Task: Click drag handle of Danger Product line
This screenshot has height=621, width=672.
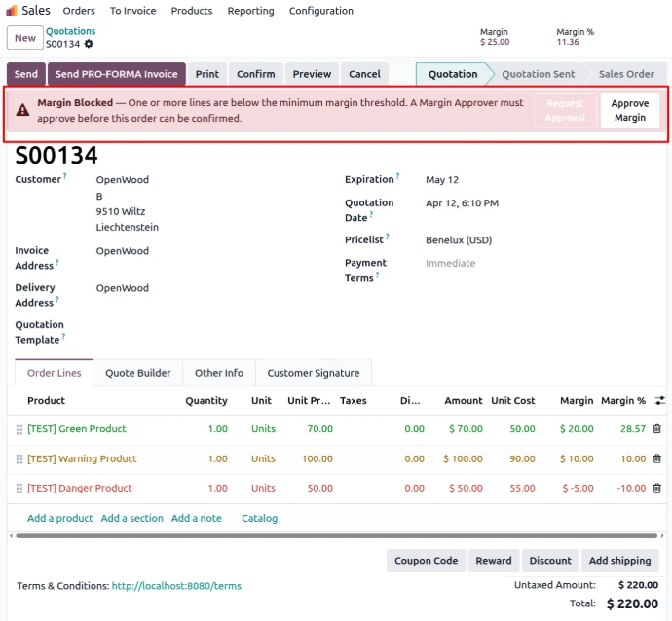Action: tap(19, 489)
